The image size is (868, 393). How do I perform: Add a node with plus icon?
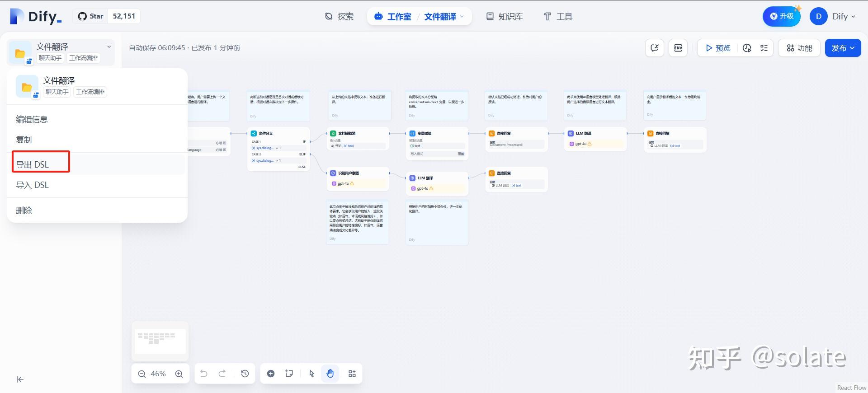pyautogui.click(x=271, y=374)
